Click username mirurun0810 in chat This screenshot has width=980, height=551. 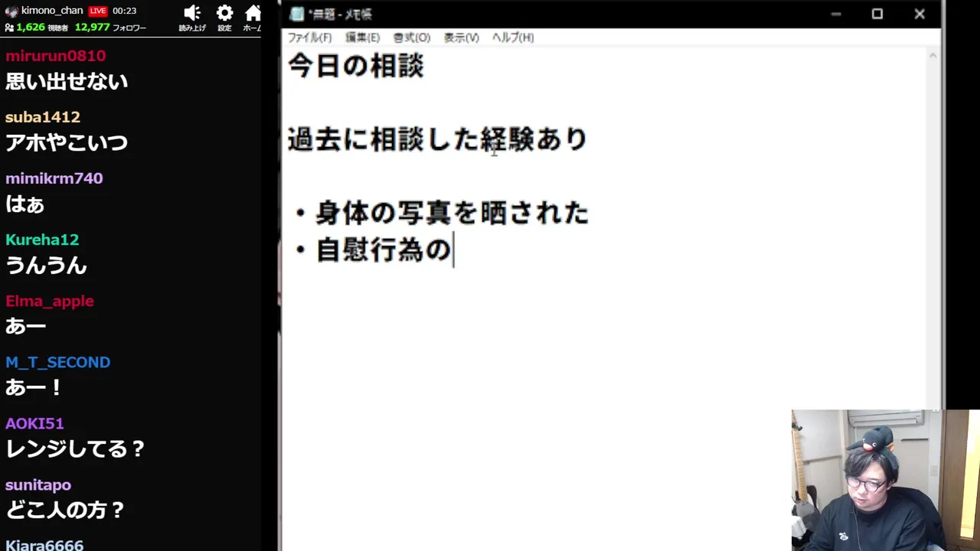(56, 56)
